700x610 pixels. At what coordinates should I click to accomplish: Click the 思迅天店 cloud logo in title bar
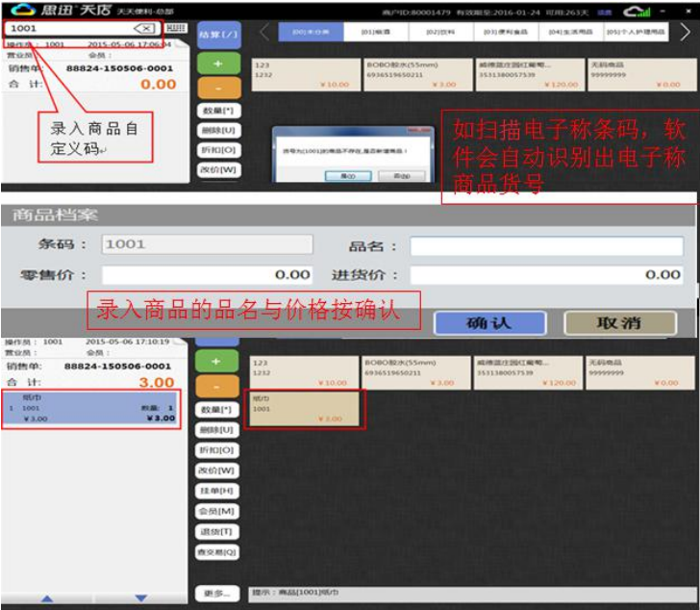(23, 10)
